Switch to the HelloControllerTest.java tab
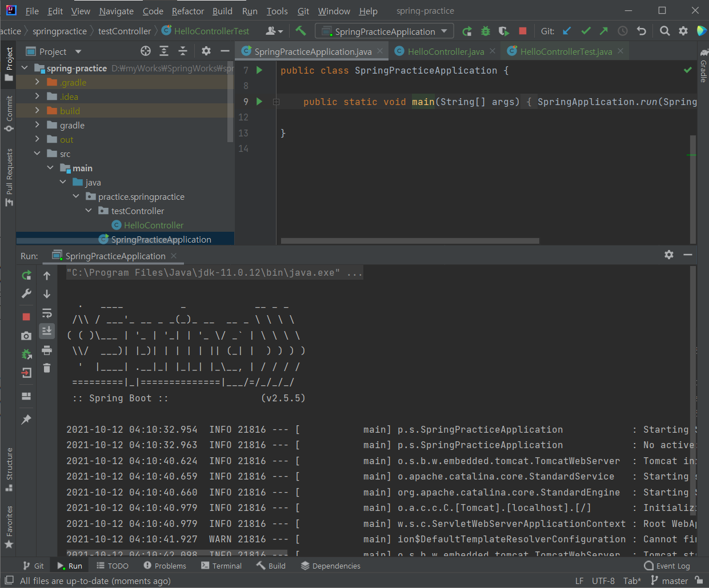 coord(566,51)
